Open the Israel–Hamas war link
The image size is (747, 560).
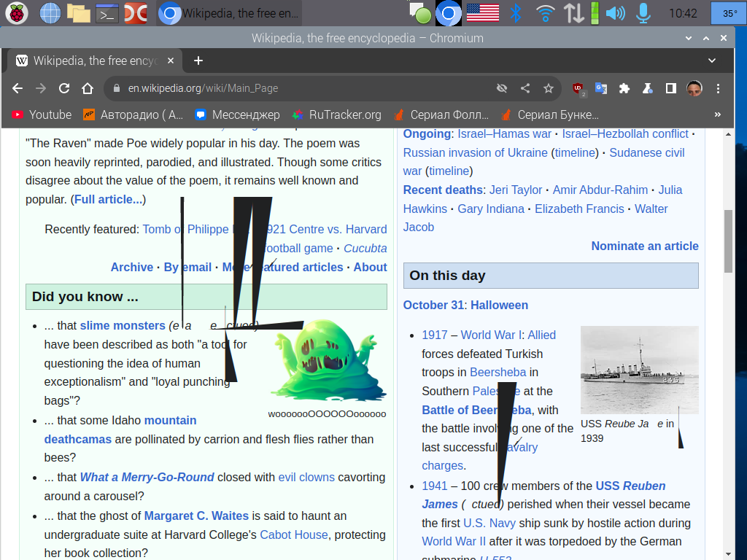[x=504, y=134]
